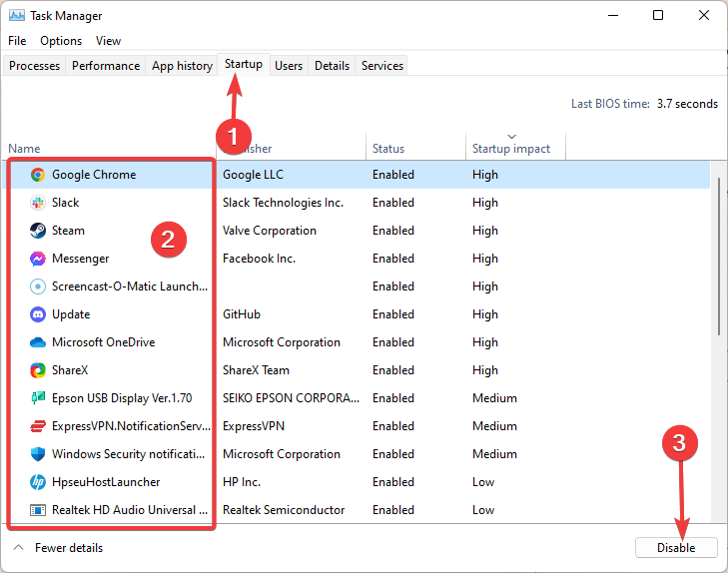Click the Screencast-O-Matic Launcher icon
This screenshot has width=728, height=573.
38,286
